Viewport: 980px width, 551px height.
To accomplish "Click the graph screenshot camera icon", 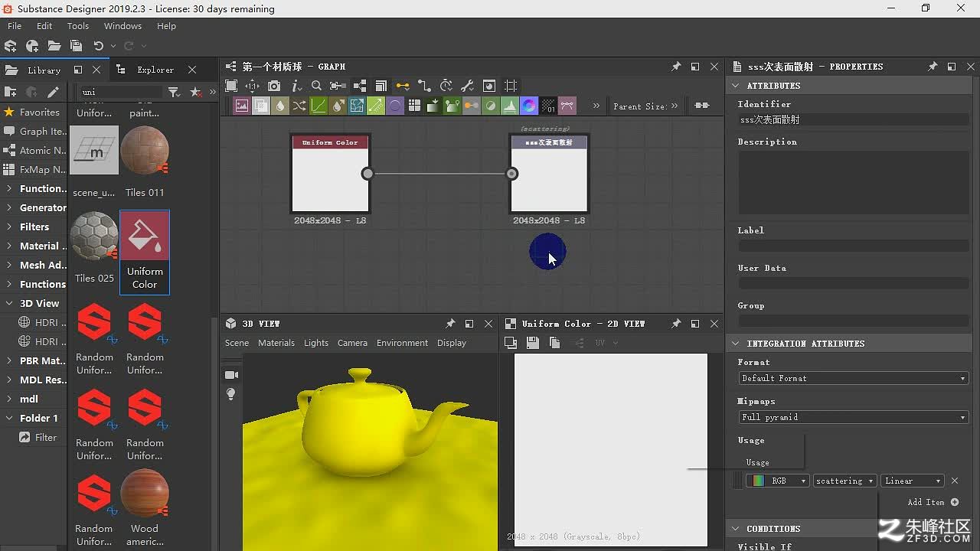I will point(274,86).
